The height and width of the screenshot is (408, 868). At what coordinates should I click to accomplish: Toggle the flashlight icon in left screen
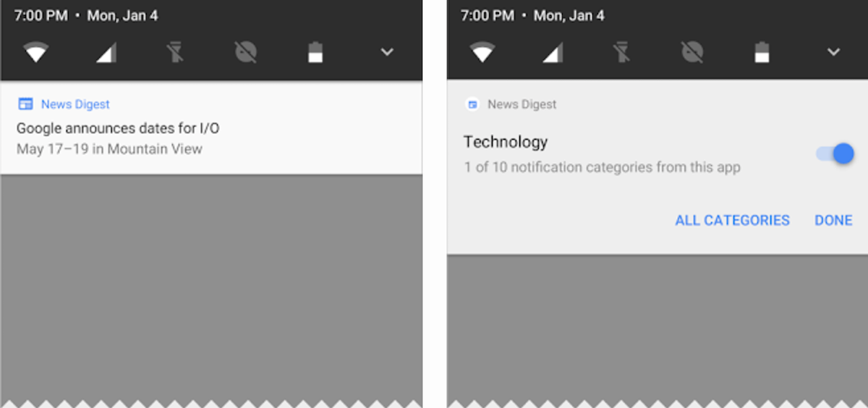pos(175,52)
